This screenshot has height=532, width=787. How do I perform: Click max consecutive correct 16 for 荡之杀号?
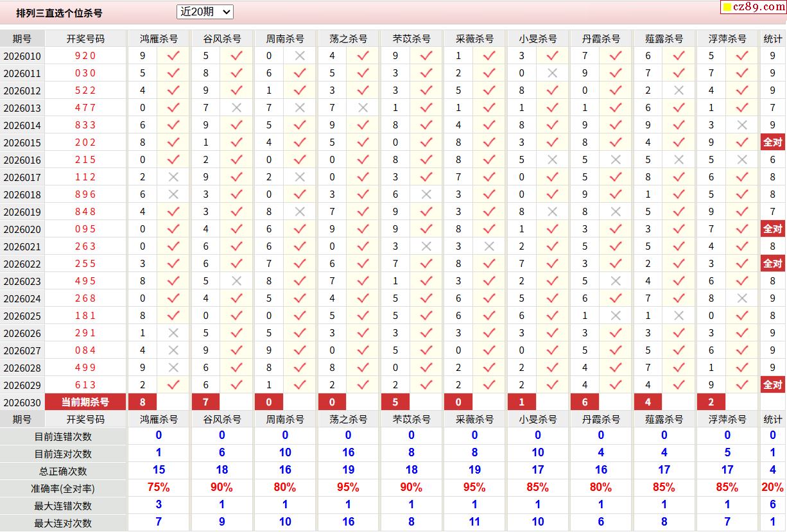click(348, 522)
